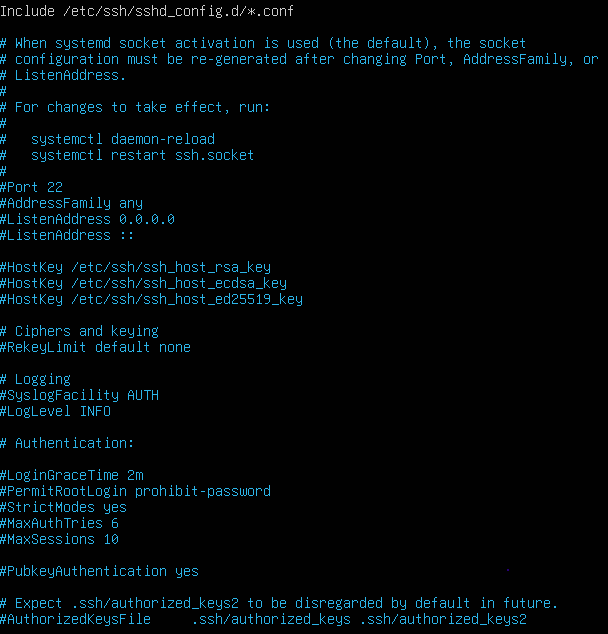This screenshot has height=634, width=608.
Task: Click the 'systemctl restart ssh.socket' comment line
Action: coord(142,155)
